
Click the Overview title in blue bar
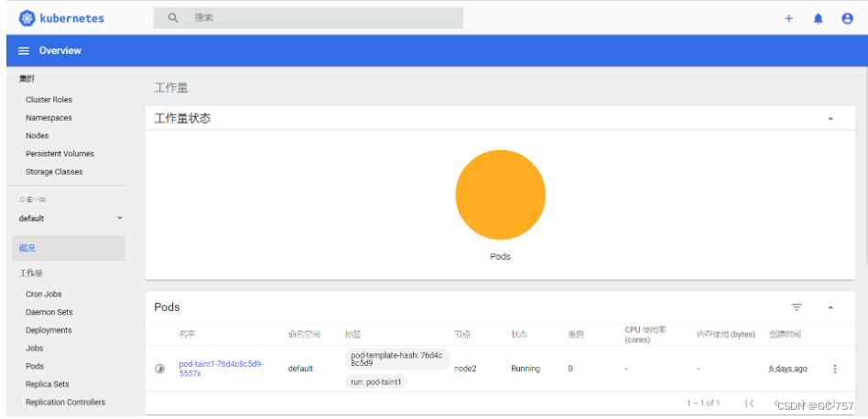(x=60, y=50)
